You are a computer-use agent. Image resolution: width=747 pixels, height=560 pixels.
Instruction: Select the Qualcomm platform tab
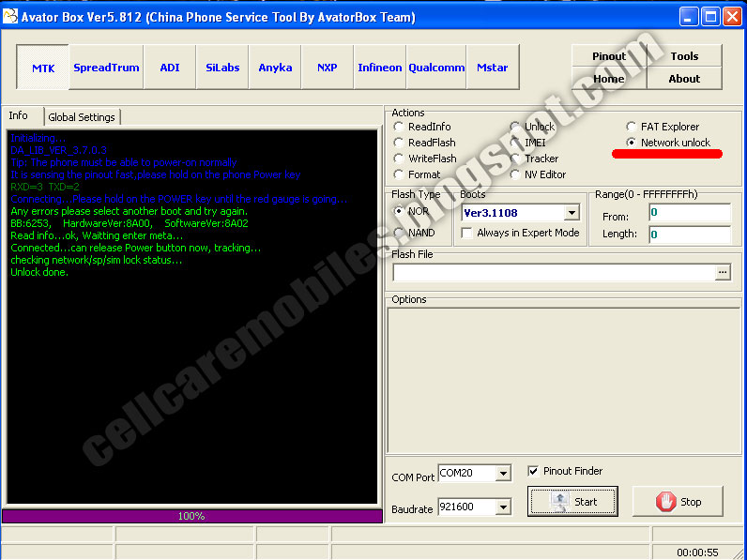436,68
